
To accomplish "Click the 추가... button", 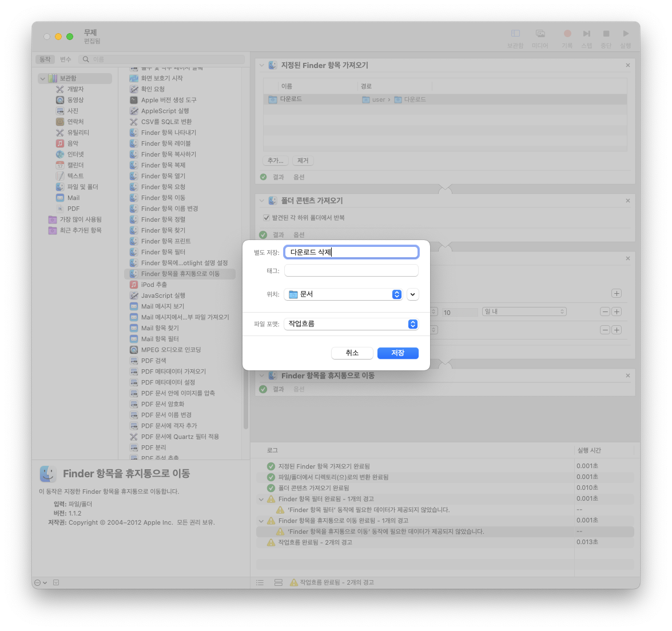I will tap(275, 161).
